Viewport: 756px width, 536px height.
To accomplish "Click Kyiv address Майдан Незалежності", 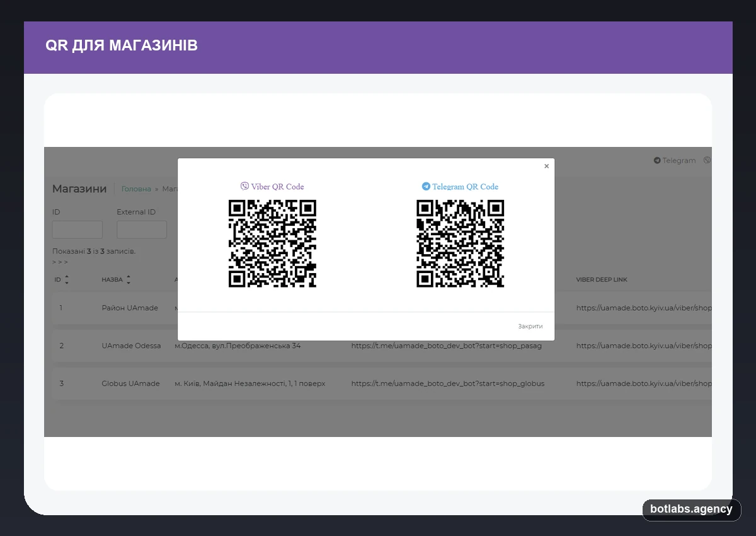I will click(250, 383).
